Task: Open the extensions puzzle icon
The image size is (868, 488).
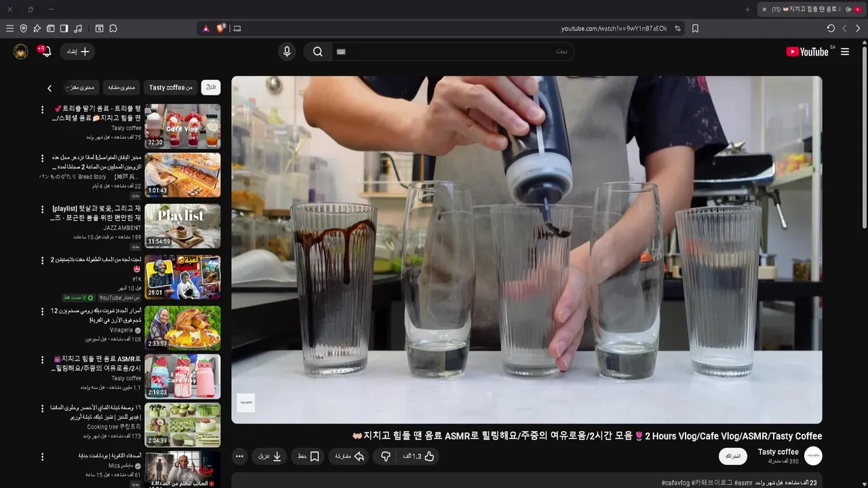Action: 113,28
